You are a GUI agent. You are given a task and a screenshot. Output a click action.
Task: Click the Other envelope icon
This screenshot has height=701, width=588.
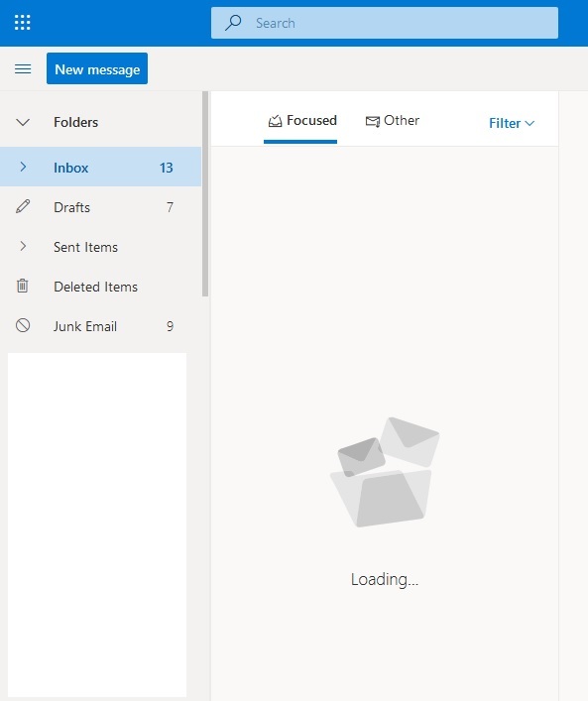pos(373,121)
